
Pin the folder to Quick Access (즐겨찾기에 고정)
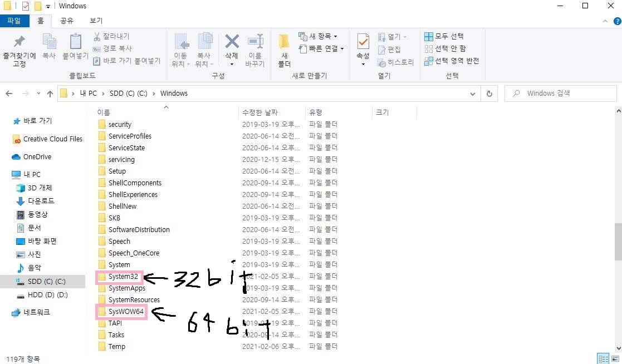(x=19, y=51)
